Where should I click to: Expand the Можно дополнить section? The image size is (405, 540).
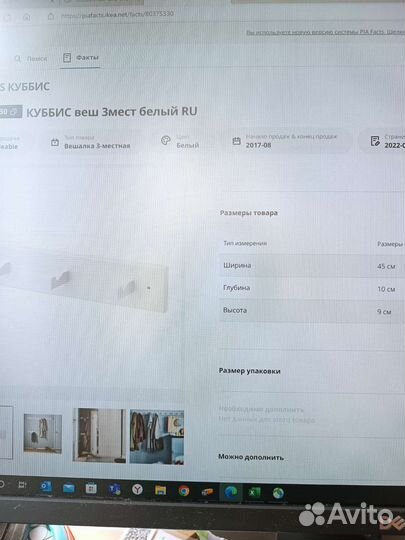pyautogui.click(x=251, y=457)
